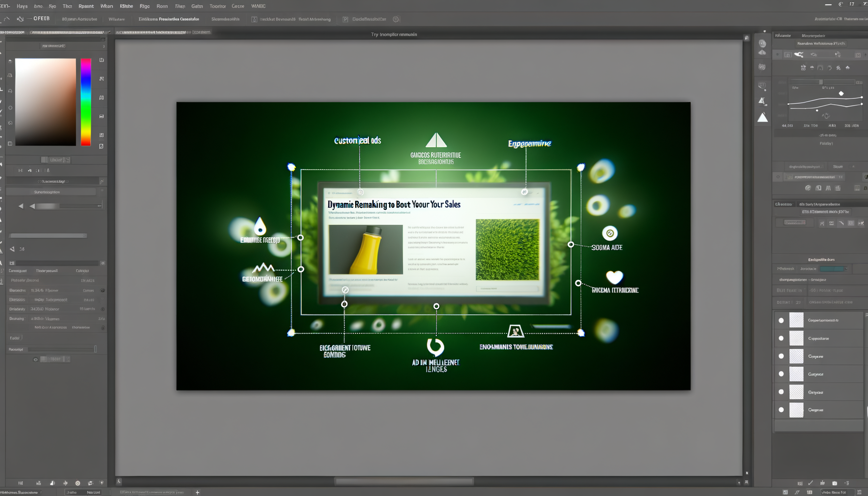
Task: Open the font name dropdown in the bottom bar
Action: [837, 492]
